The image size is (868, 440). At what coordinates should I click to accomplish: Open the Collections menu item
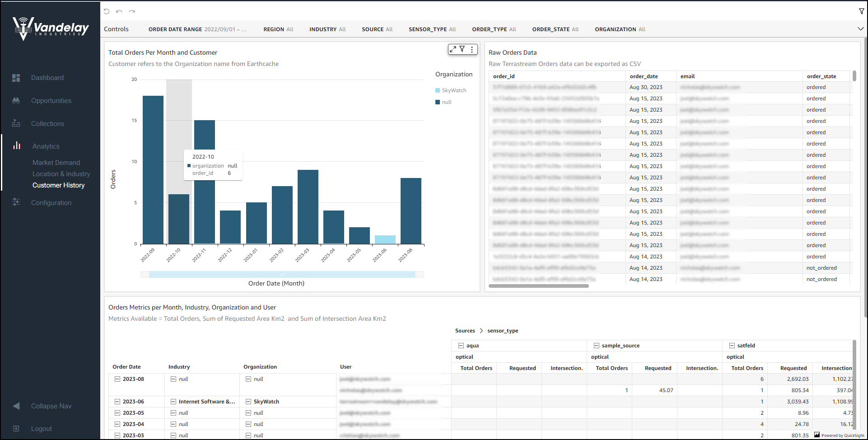point(47,124)
